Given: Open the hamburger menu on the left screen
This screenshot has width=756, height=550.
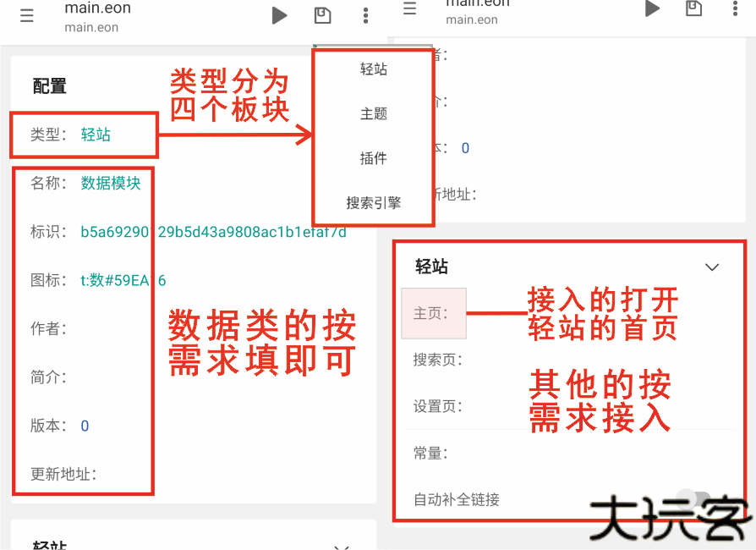Looking at the screenshot, I should [x=27, y=16].
